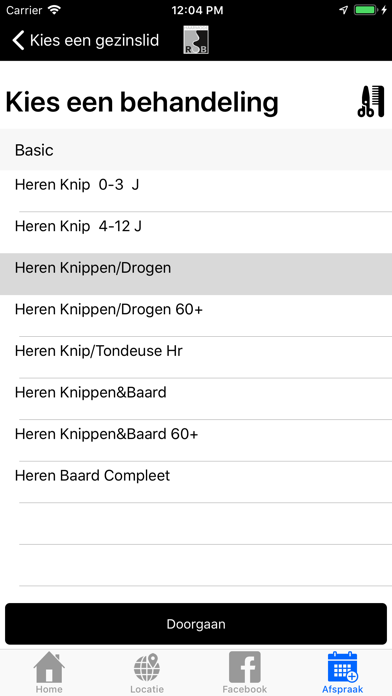
Task: Select the Afspraak calendar tab
Action: pyautogui.click(x=343, y=672)
